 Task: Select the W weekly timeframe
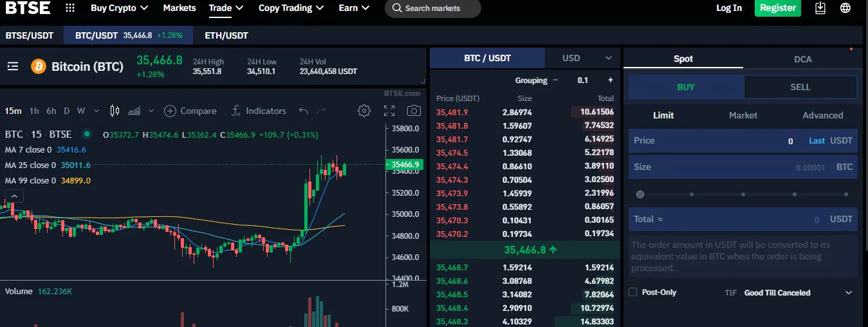coord(81,111)
